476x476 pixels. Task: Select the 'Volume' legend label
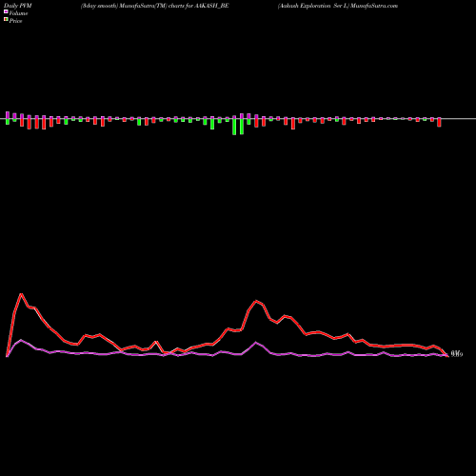point(18,13)
